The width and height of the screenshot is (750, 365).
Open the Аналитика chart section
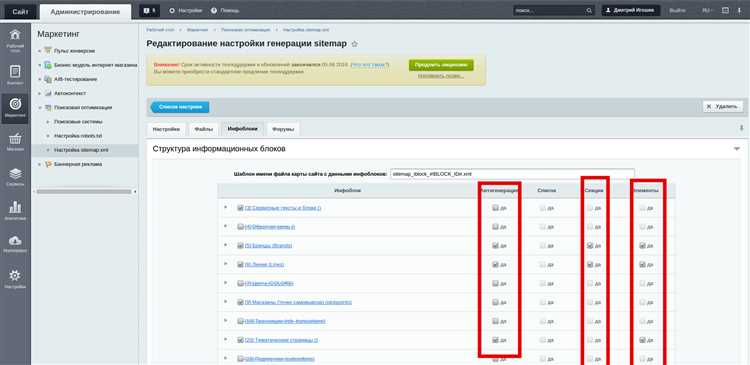click(x=15, y=210)
